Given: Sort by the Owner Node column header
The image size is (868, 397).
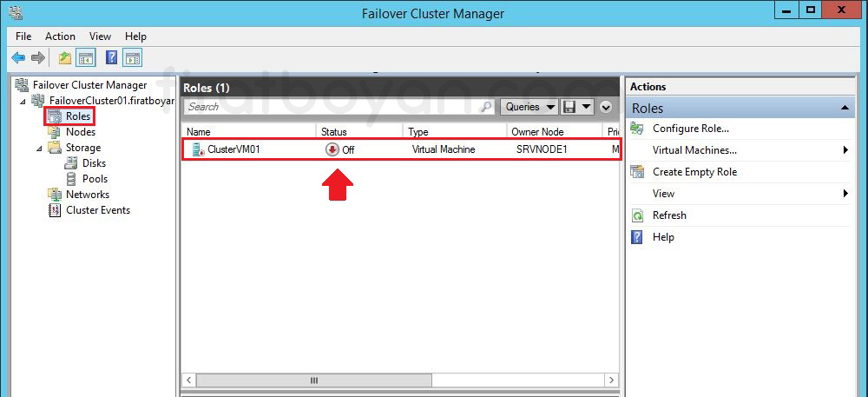Looking at the screenshot, I should (555, 132).
